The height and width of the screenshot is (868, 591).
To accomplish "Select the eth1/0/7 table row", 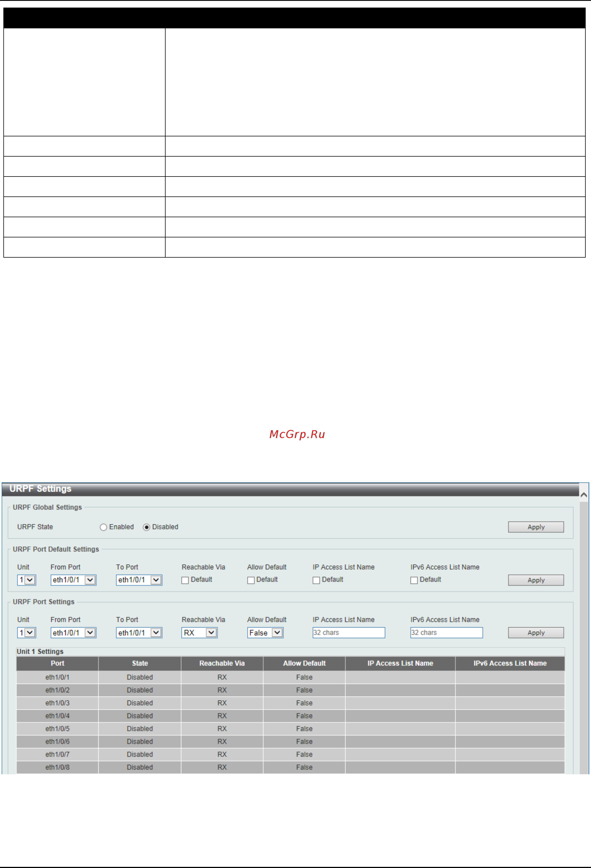I will point(290,755).
